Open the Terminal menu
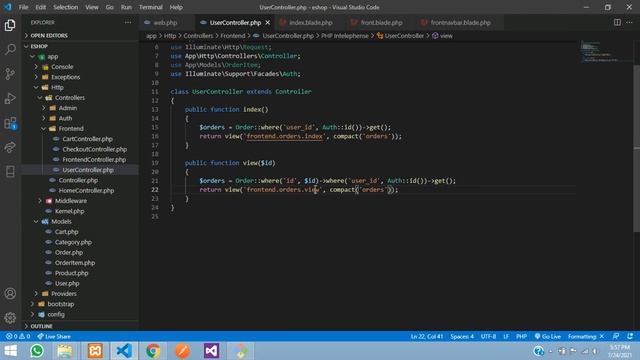The image size is (640, 360). coord(150,7)
